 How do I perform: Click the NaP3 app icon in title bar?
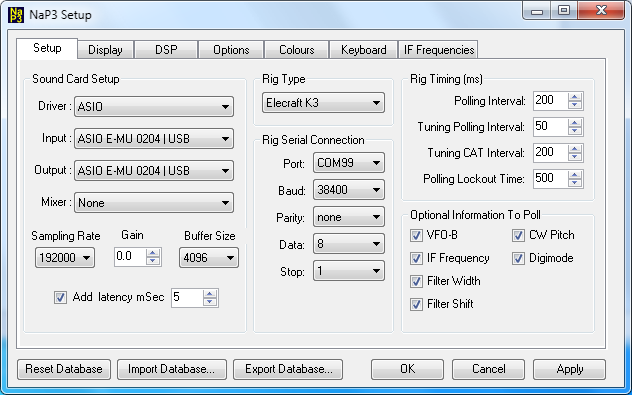tap(16, 15)
